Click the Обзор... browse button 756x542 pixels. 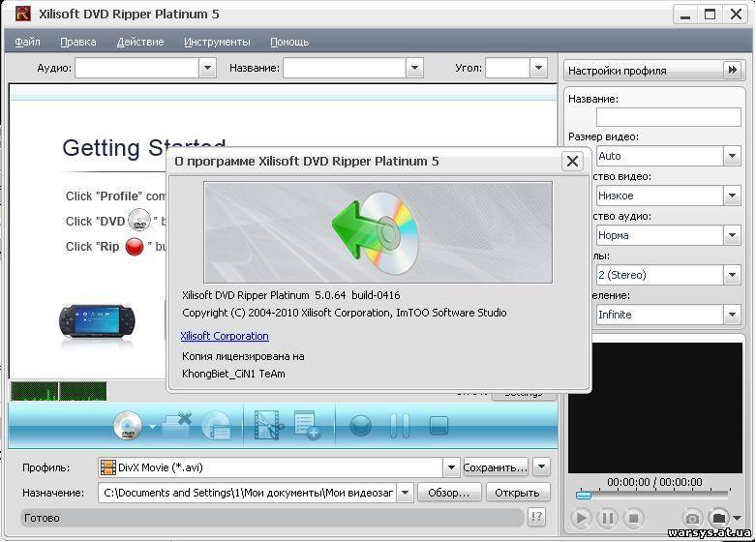coord(449,493)
